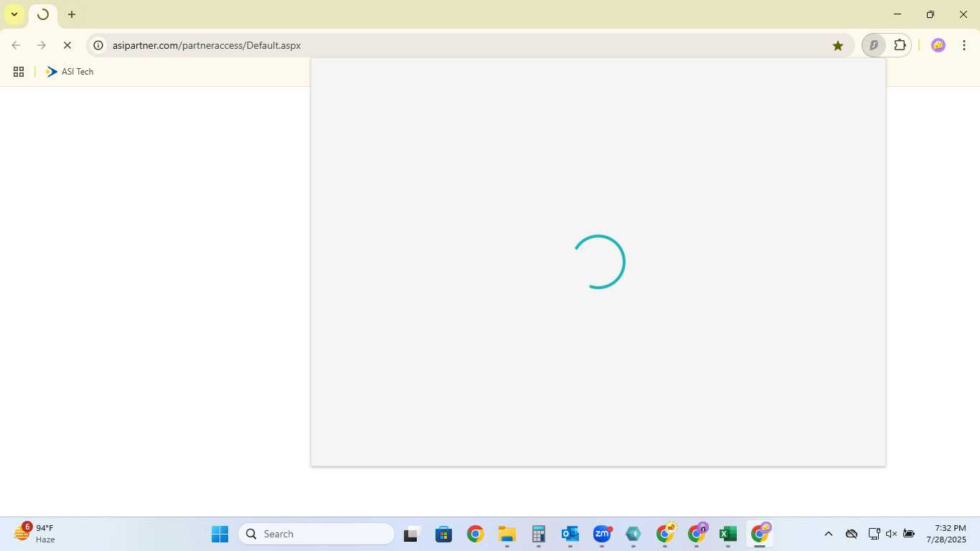This screenshot has width=980, height=551.
Task: Open Chrome's three-dot menu
Action: tap(964, 45)
